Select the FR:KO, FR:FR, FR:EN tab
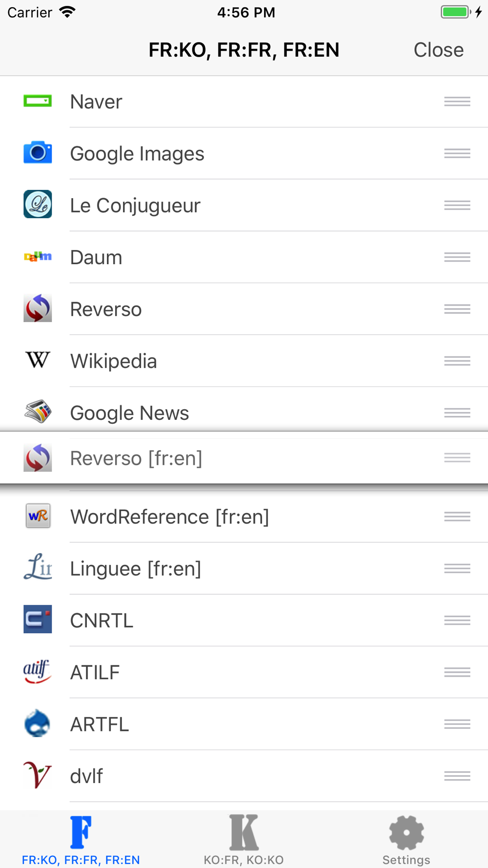 (81, 840)
